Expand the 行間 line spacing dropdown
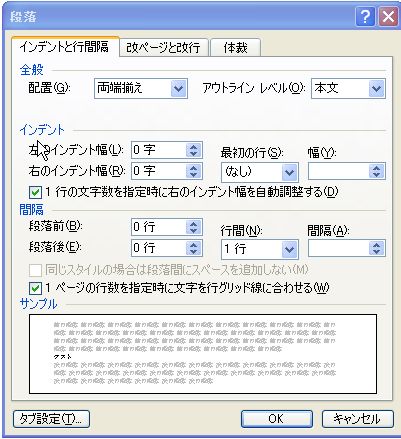 [289, 249]
